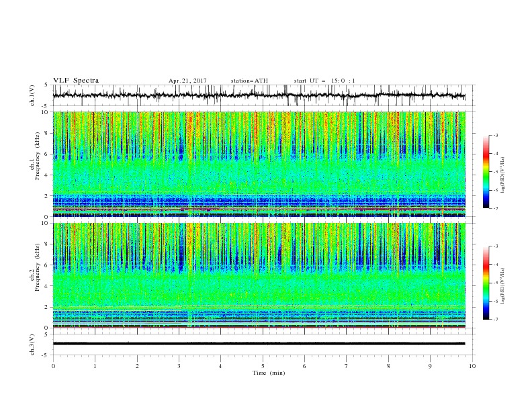Screen dimensions: 532x411
Task: Click time axis tick label '5' below ch.3
Action: (x=263, y=366)
